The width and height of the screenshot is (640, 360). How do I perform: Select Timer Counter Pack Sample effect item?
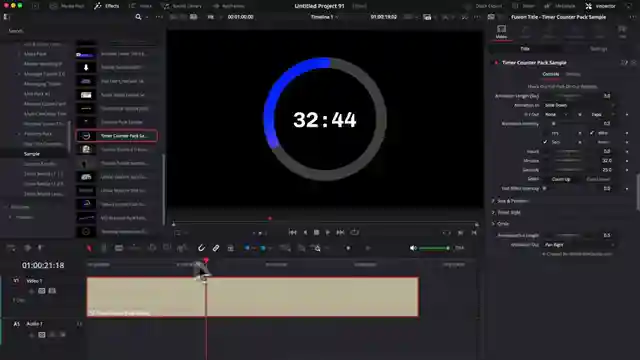(117, 136)
